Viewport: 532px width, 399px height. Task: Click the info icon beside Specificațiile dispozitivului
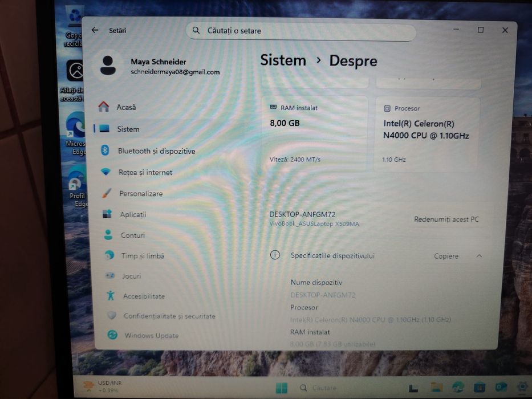tap(275, 255)
